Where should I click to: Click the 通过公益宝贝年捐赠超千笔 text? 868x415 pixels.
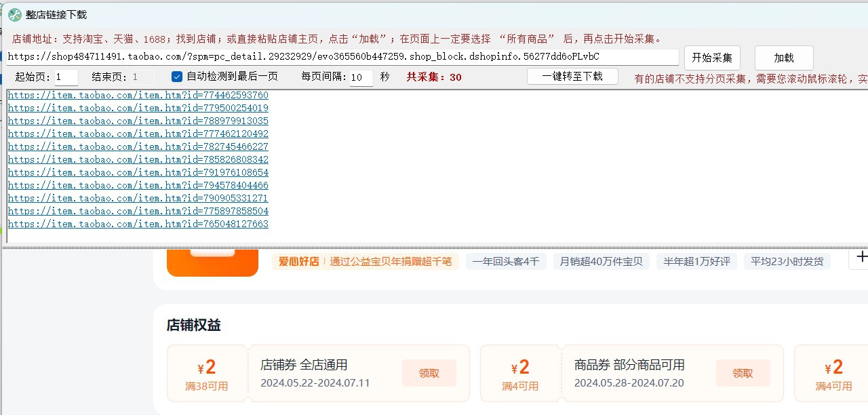391,262
